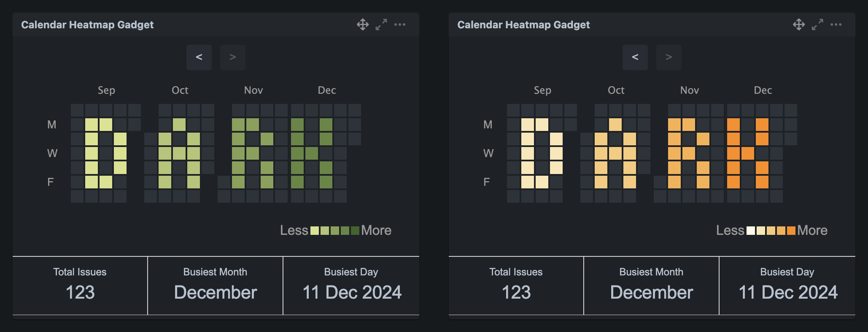Maximize the green heatmap gadget
This screenshot has height=332, width=868.
381,24
